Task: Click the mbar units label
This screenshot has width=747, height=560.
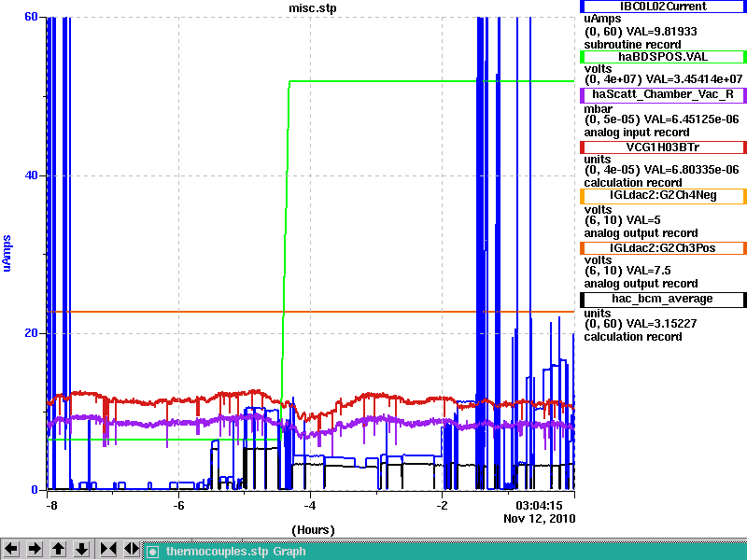Action: tap(598, 108)
